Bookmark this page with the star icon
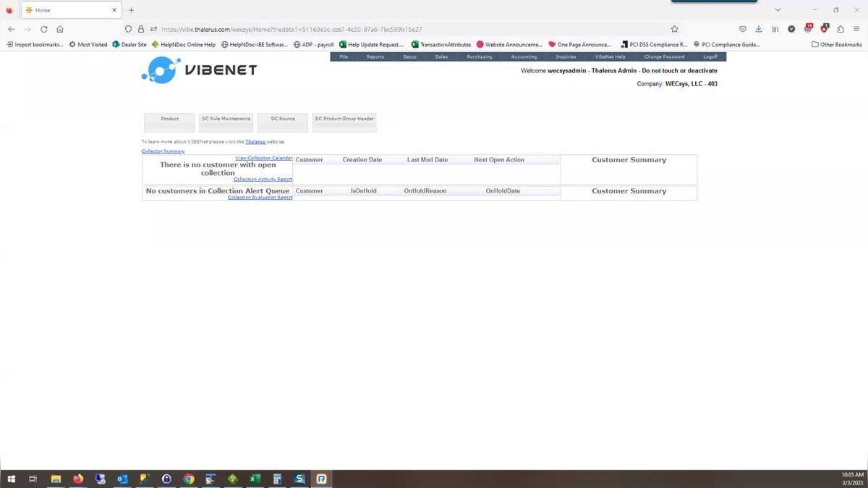Screen dimensions: 868x488 pos(674,29)
